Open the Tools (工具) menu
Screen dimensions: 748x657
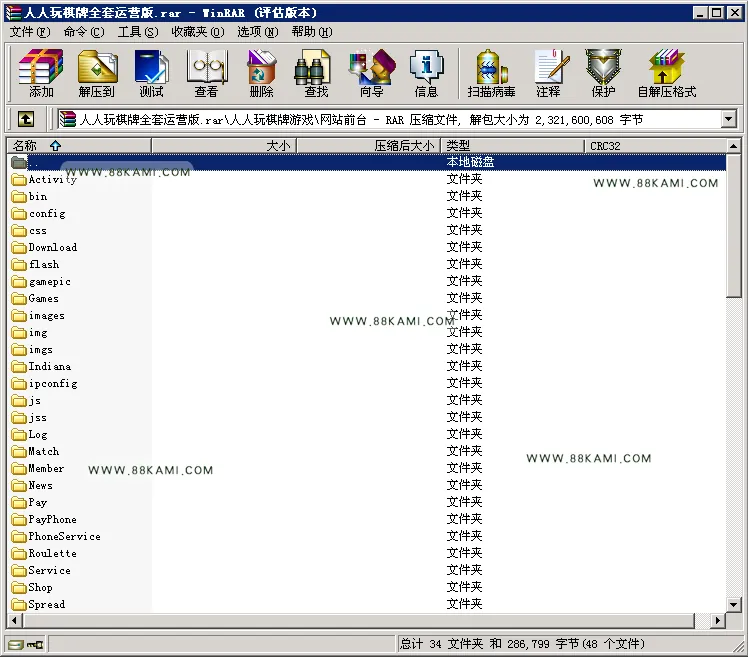point(138,32)
